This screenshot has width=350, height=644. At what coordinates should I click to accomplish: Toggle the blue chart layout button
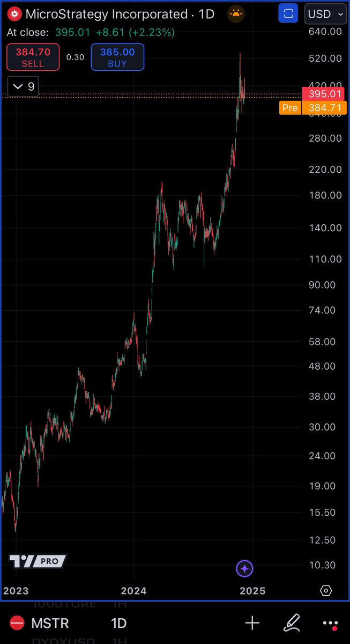(289, 14)
